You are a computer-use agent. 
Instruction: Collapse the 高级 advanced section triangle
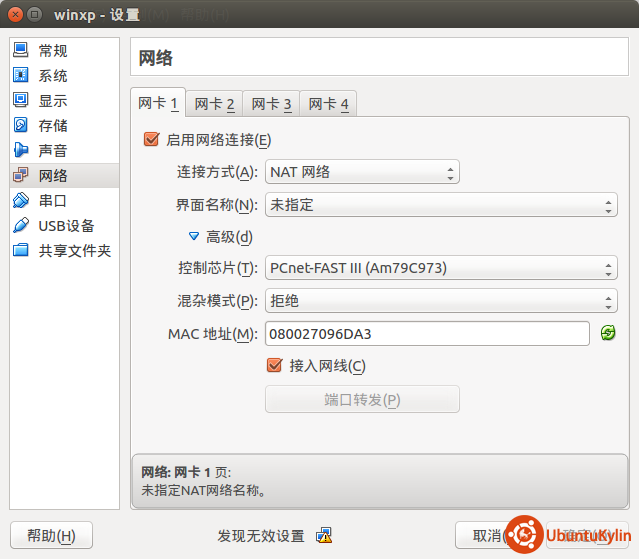pos(194,237)
